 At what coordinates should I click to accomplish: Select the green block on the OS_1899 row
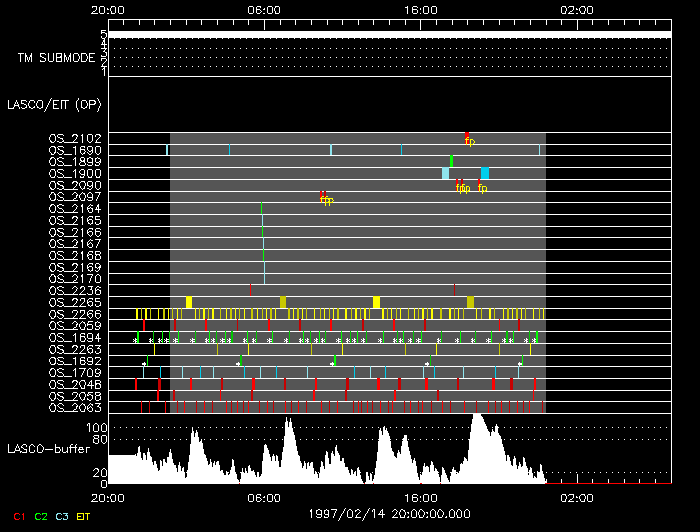point(451,161)
